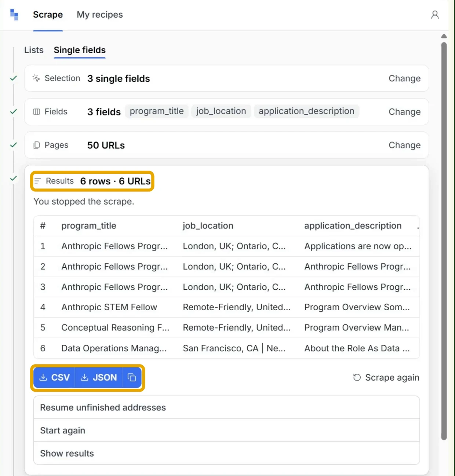Open the user account profile icon
455x476 pixels.
click(x=435, y=15)
